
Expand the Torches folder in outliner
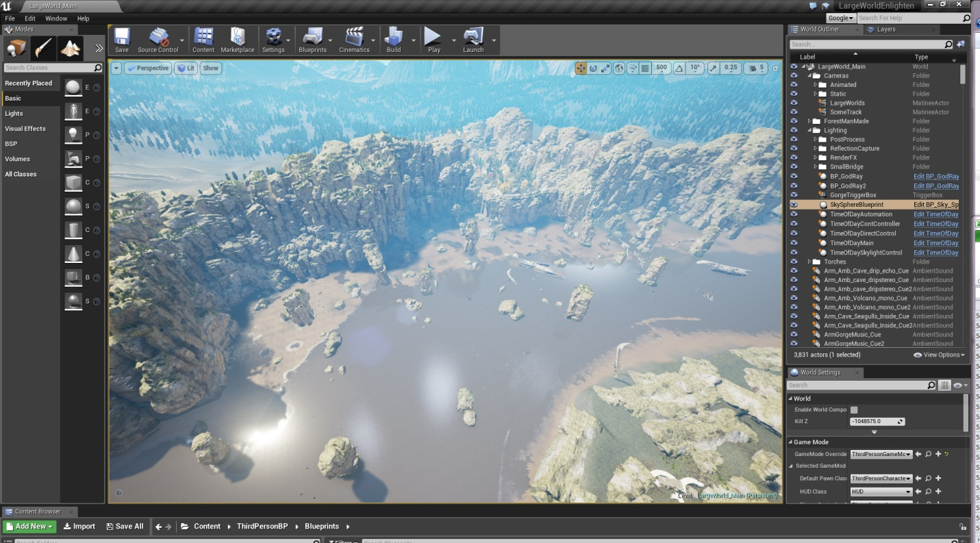pos(809,262)
